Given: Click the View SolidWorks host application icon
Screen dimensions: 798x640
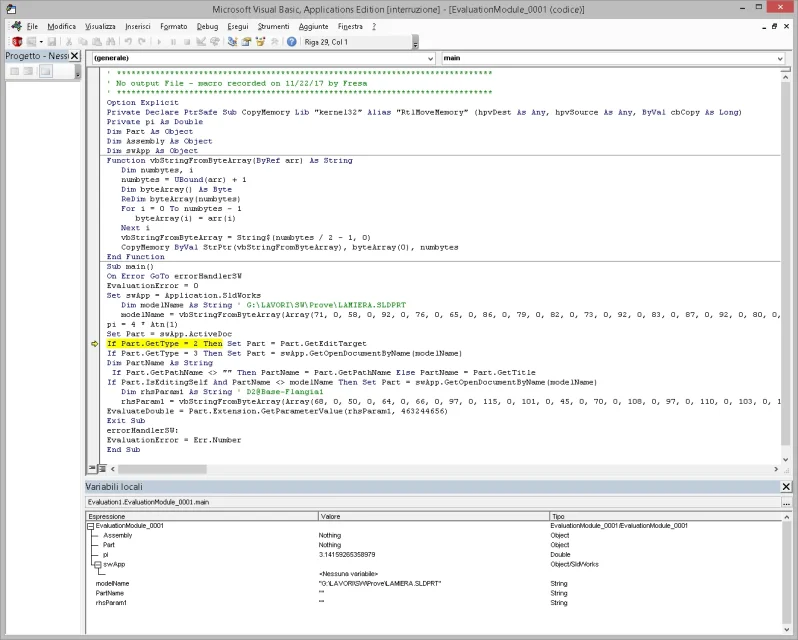Looking at the screenshot, I should 17,42.
